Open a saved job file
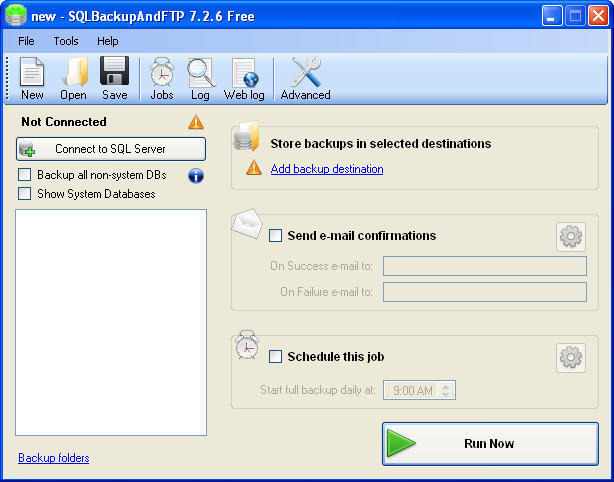This screenshot has height=482, width=614. pos(73,79)
